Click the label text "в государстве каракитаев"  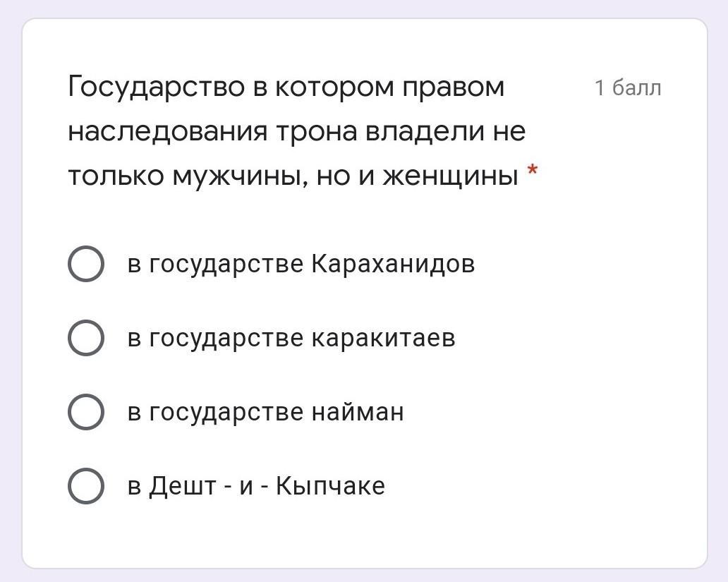291,338
